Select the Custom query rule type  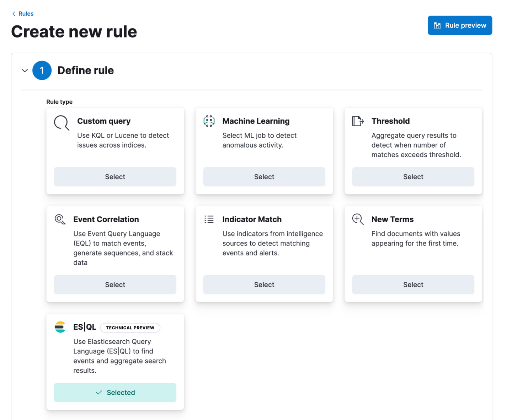click(115, 177)
